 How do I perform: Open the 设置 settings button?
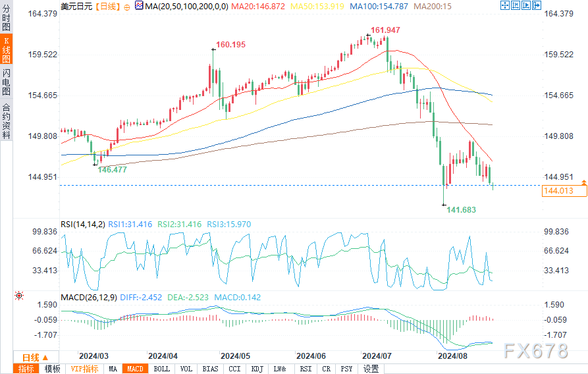[371, 369]
